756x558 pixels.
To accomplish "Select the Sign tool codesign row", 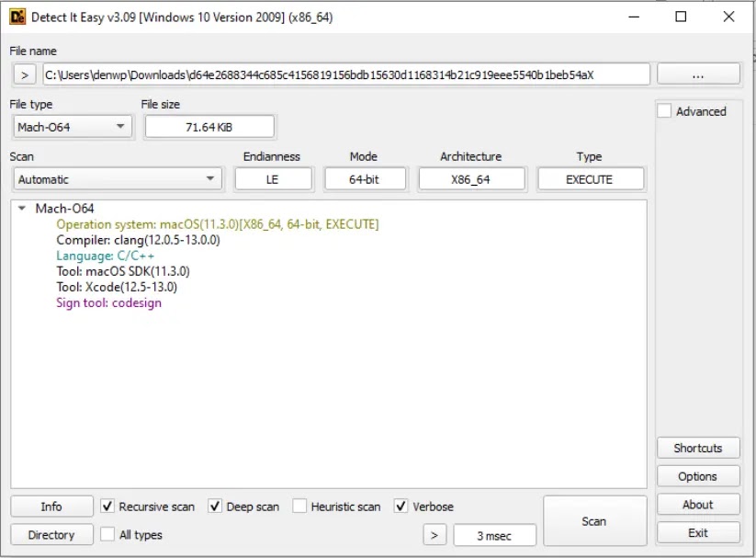I will [109, 302].
